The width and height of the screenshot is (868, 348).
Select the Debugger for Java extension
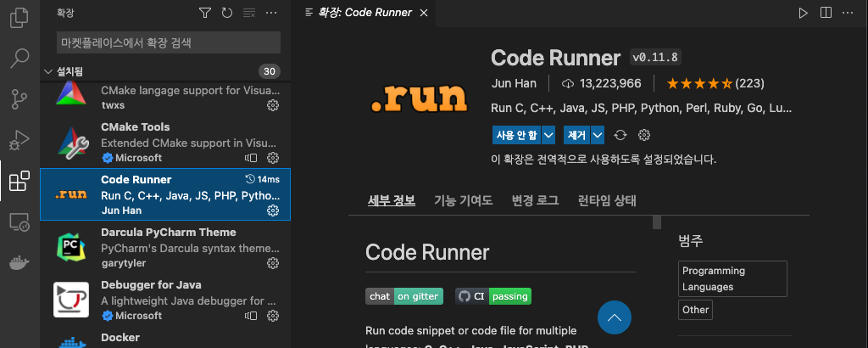(165, 300)
